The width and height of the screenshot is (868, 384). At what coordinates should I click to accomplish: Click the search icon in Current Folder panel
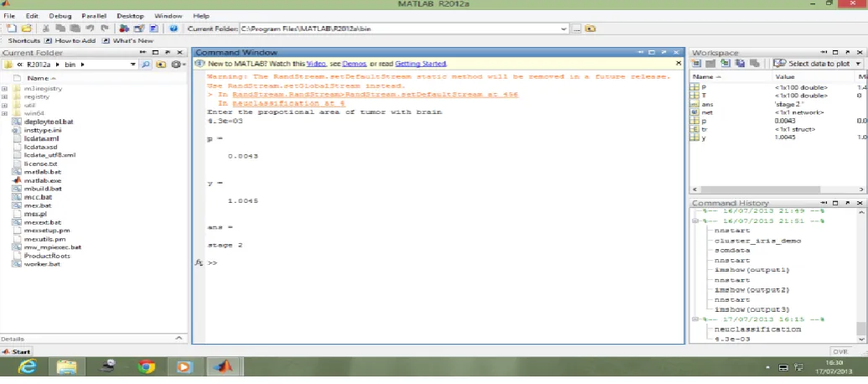click(146, 65)
